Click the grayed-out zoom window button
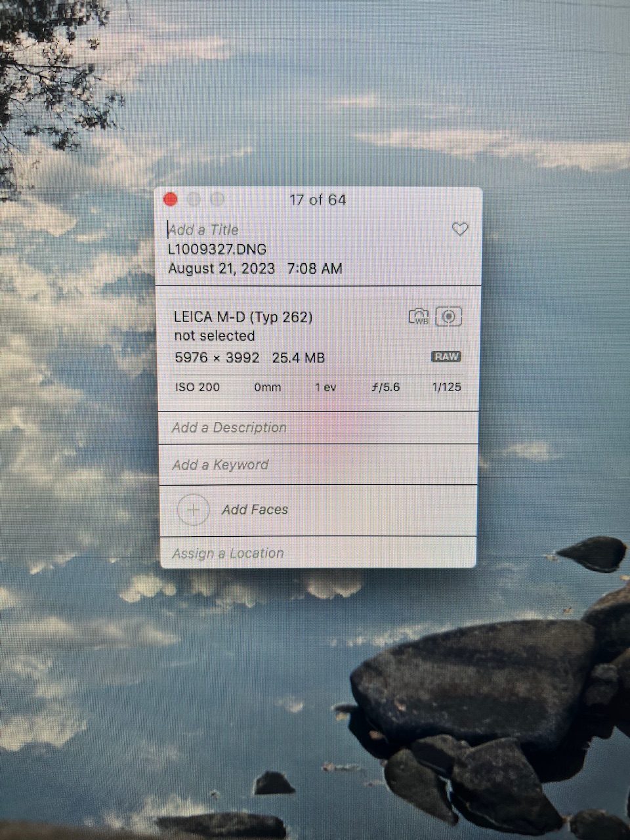The height and width of the screenshot is (840, 630). pyautogui.click(x=217, y=199)
